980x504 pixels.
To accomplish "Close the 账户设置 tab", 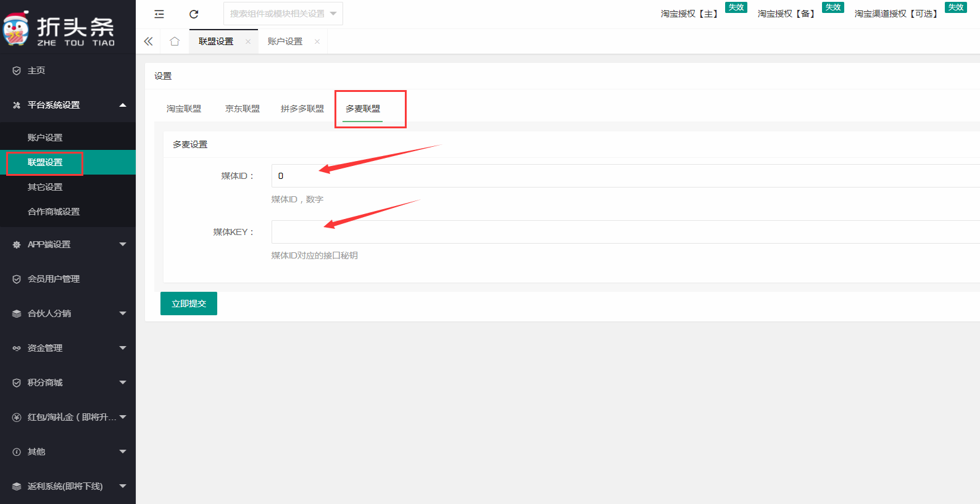I will tap(317, 42).
